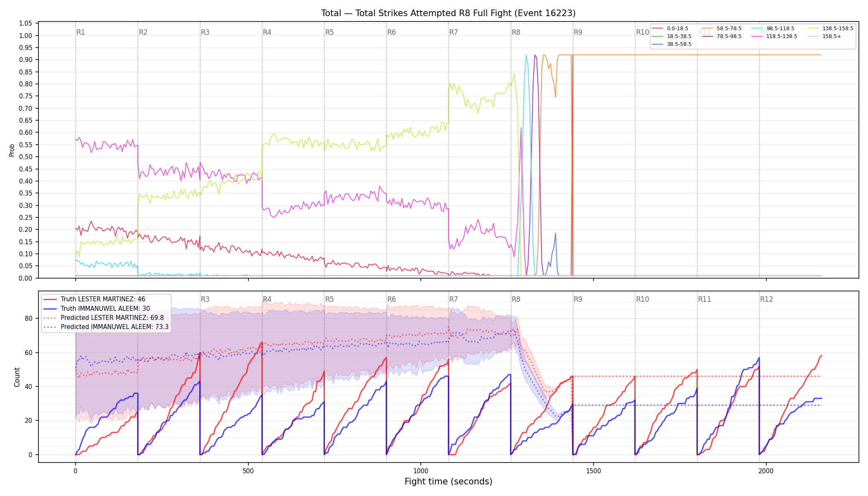Click the R7 round label in the probability chart
The height and width of the screenshot is (496, 868).
[x=453, y=32]
